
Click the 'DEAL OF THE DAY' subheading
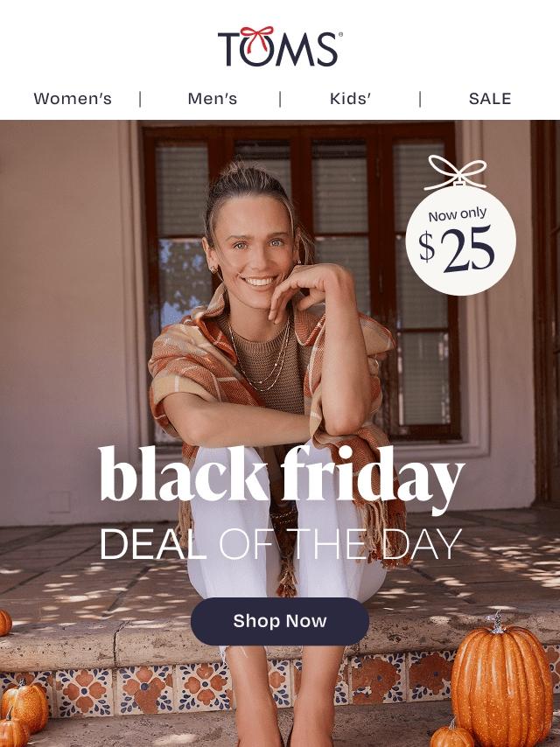coord(281,544)
